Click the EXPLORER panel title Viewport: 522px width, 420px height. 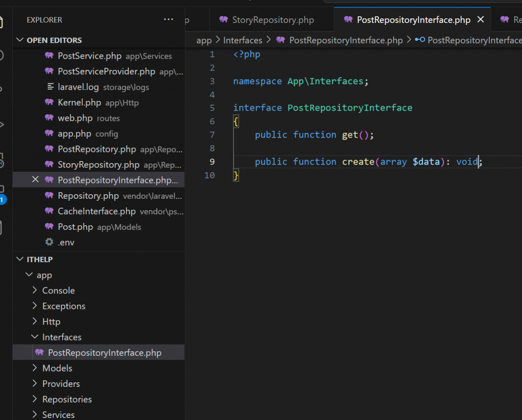pyautogui.click(x=45, y=20)
